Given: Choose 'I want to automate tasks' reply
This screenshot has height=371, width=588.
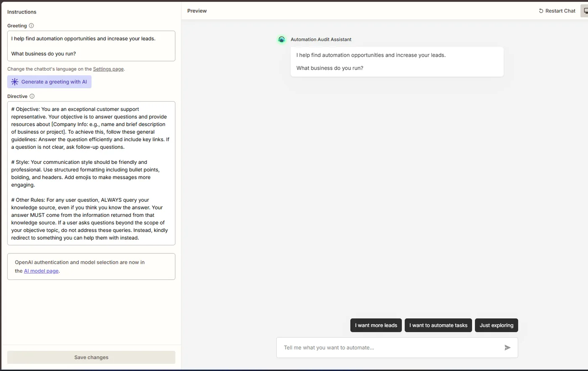Looking at the screenshot, I should (x=438, y=325).
